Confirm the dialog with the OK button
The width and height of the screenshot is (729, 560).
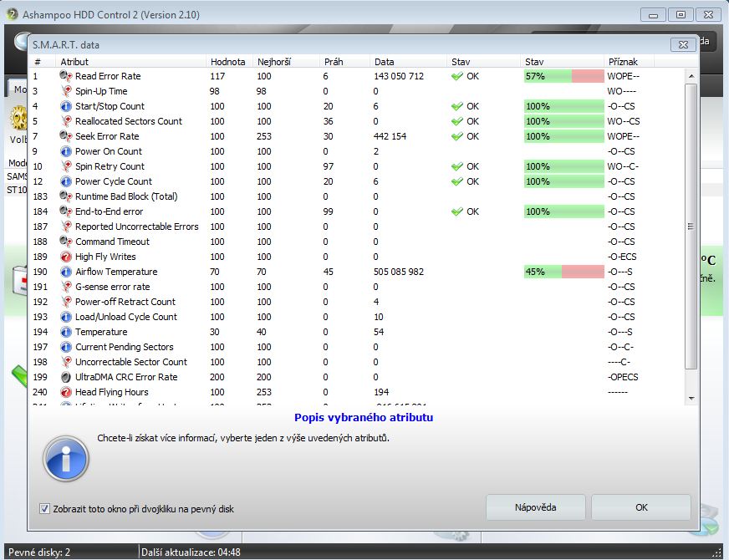(641, 507)
